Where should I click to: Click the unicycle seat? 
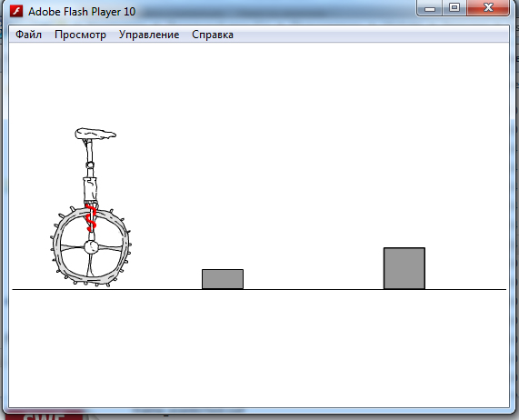click(x=95, y=134)
